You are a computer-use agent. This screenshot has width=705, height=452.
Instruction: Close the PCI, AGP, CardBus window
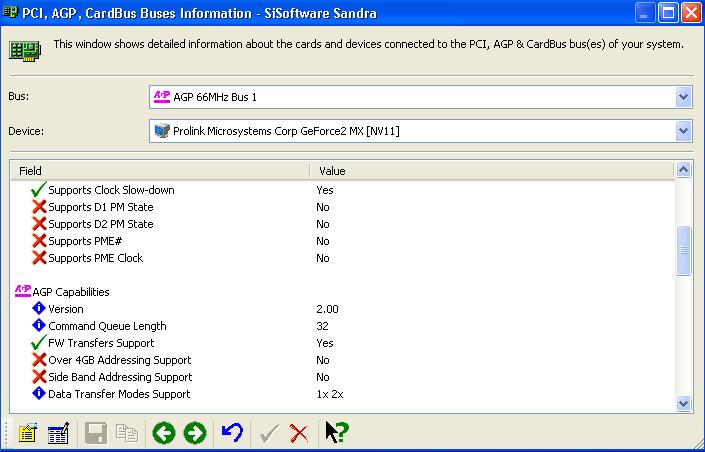[691, 13]
